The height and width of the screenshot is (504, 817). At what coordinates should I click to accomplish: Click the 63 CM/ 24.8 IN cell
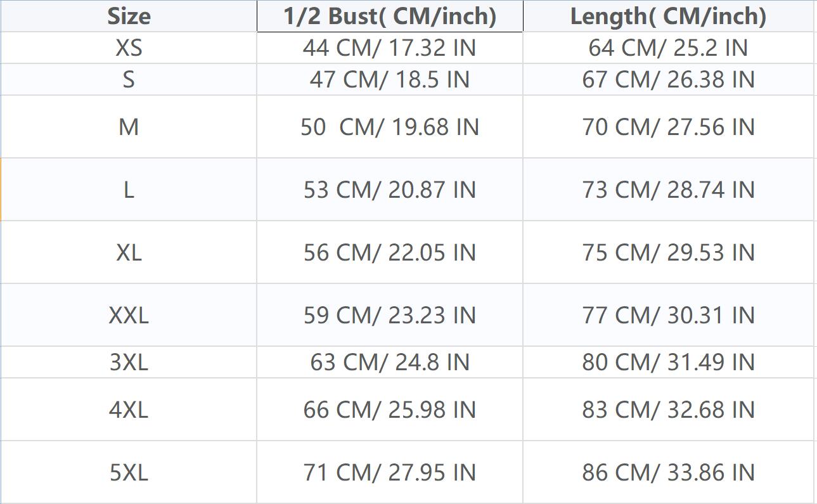pos(389,362)
